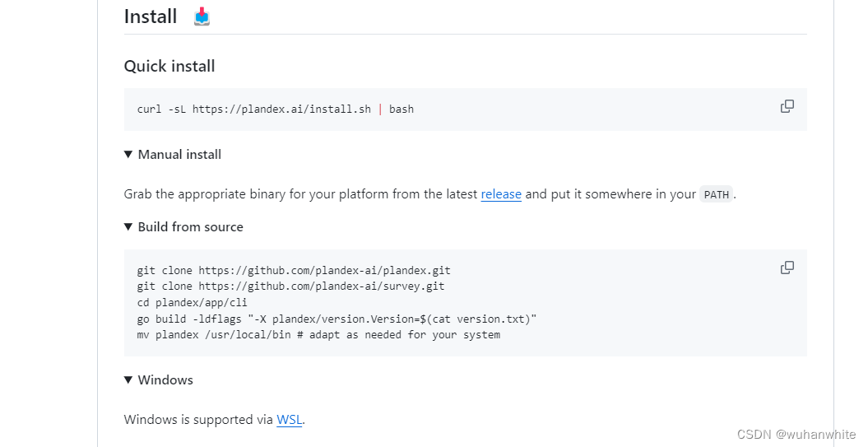Click the Quick install heading
Viewport: 868px width, 447px height.
pos(169,66)
